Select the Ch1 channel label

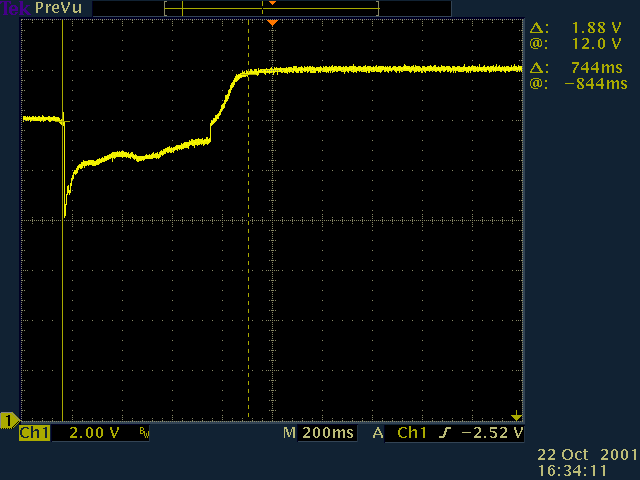[34, 434]
